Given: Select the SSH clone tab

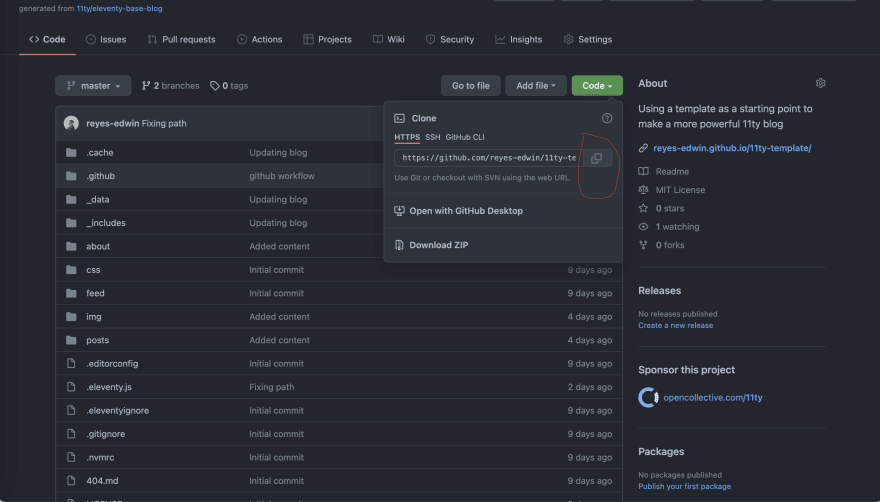Looking at the screenshot, I should (433, 137).
